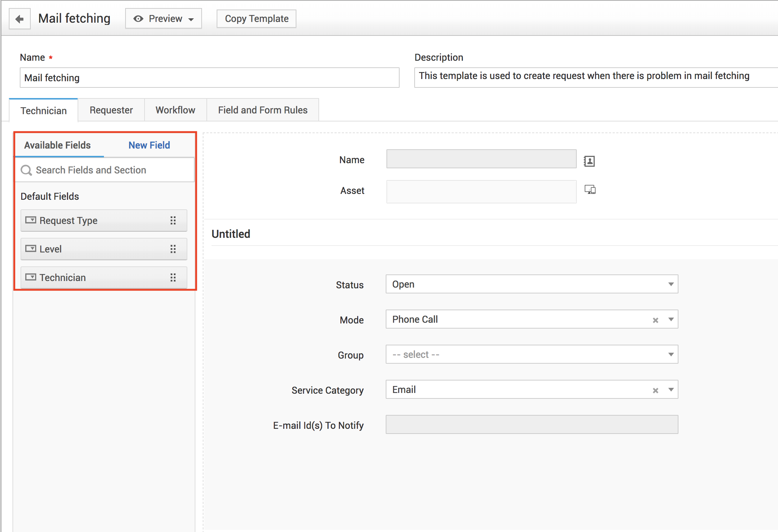Click the asset selector icon beside Asset
The image size is (778, 532).
[x=590, y=190]
